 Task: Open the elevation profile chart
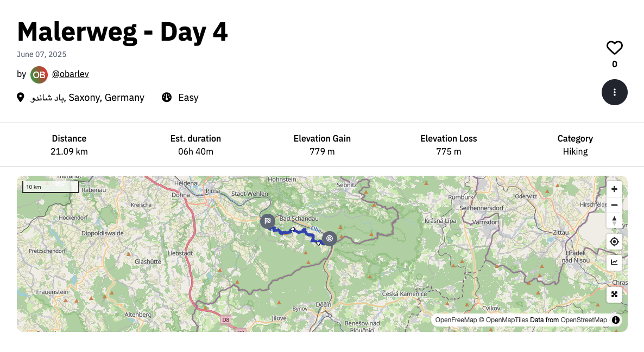(614, 263)
